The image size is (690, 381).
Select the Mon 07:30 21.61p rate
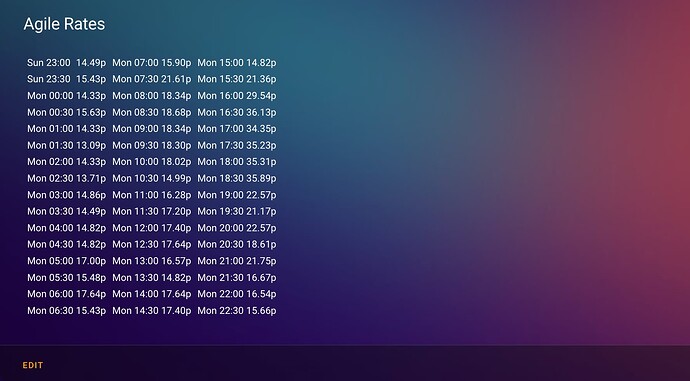point(152,79)
